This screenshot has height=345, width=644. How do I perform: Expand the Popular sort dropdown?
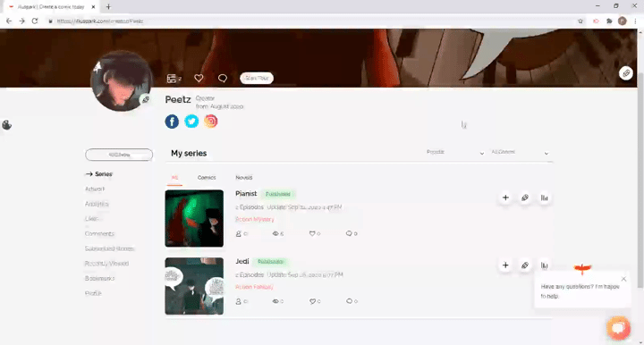click(455, 152)
